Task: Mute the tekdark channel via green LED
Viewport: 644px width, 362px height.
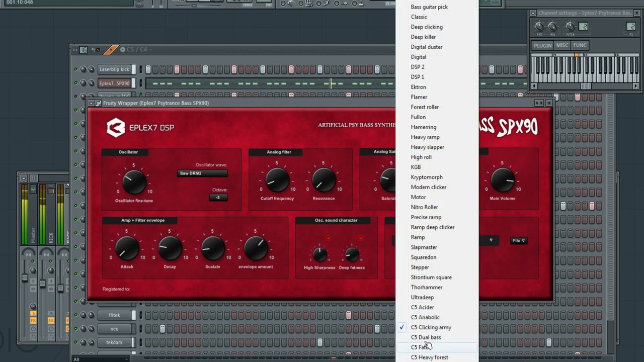Action: point(76,342)
